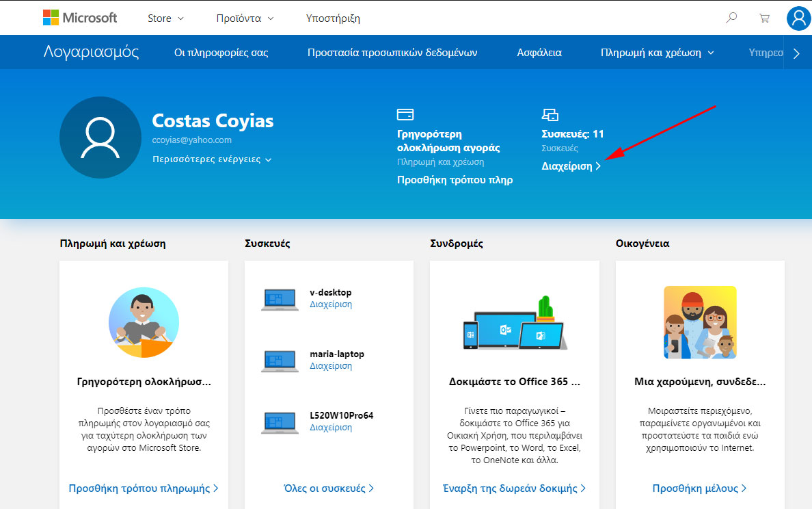The height and width of the screenshot is (509, 812).
Task: Click Συσκευές section heading above device list
Action: coord(267,244)
